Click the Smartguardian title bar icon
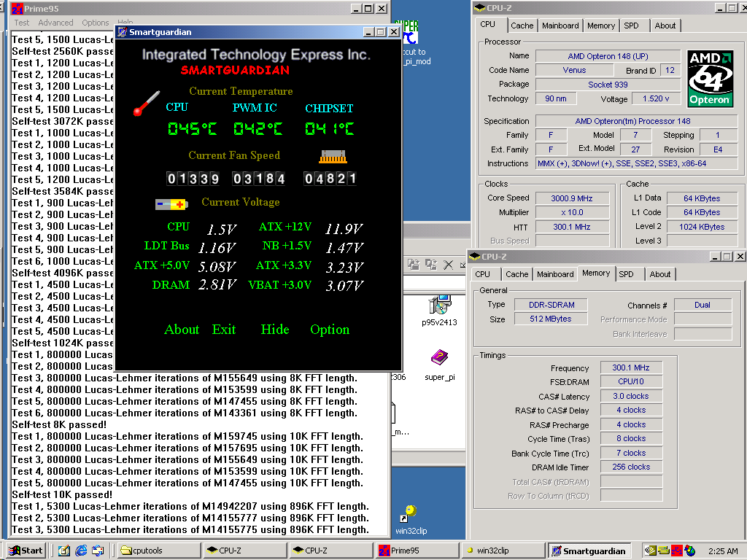 pos(123,32)
